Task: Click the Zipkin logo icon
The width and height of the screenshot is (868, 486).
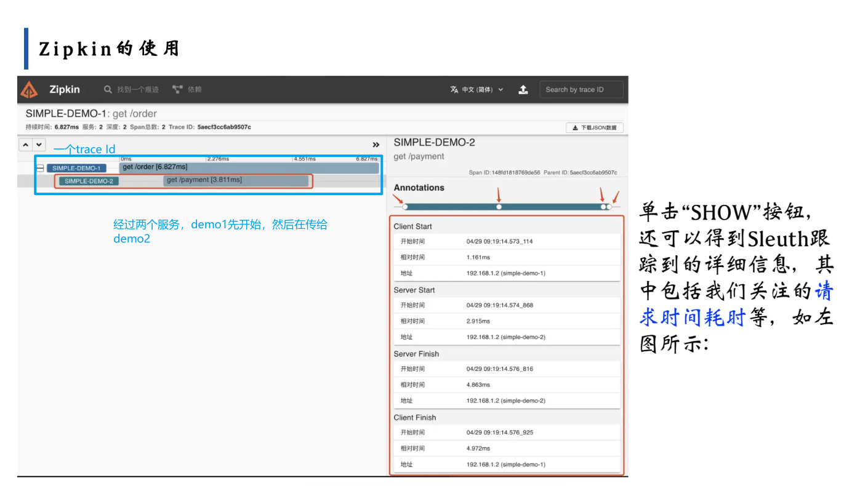Action: click(x=29, y=90)
